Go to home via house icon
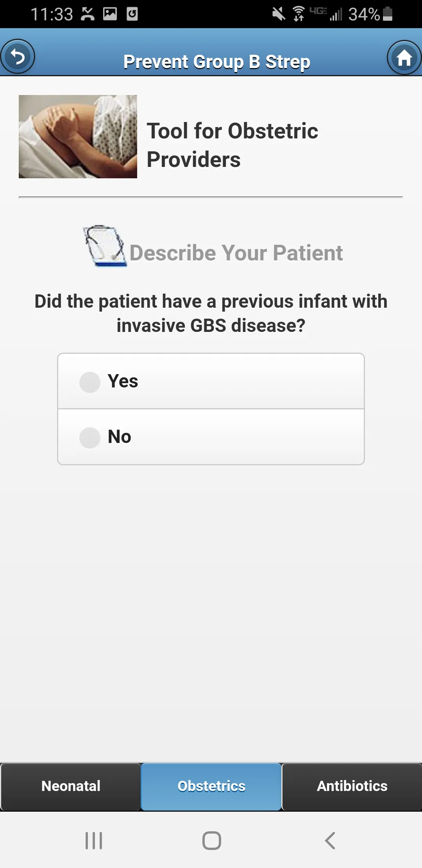 click(x=404, y=58)
